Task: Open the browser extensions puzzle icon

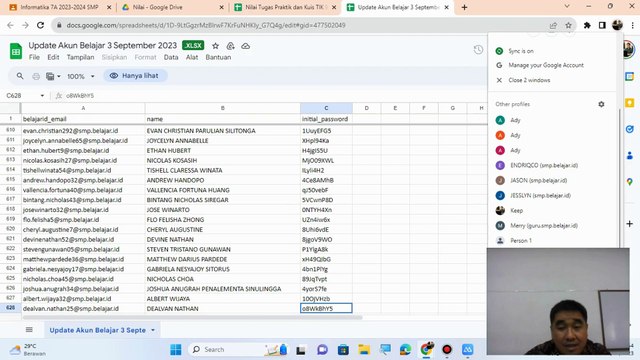Action: point(587,25)
